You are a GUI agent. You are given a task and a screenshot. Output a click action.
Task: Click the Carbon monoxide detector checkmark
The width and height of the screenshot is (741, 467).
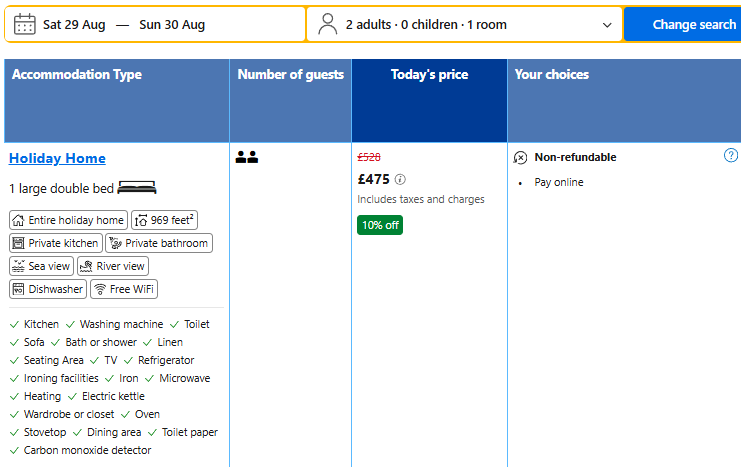(x=14, y=450)
